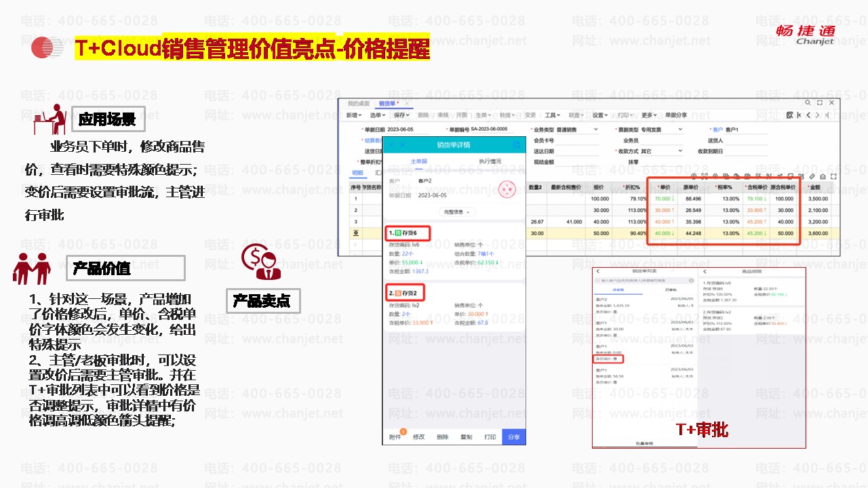Expand the 更多 dropdown menu

pyautogui.click(x=649, y=115)
